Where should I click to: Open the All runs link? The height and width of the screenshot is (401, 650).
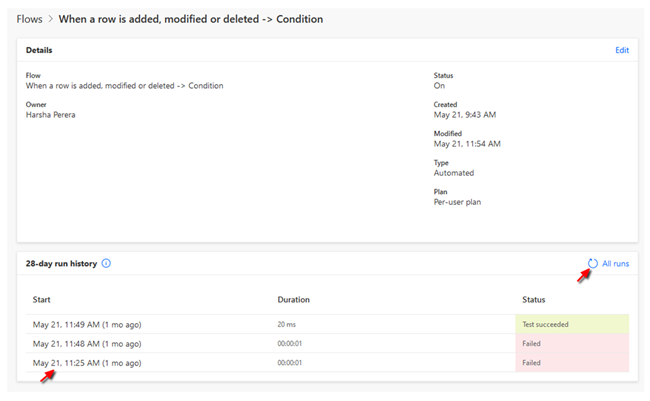pos(615,264)
